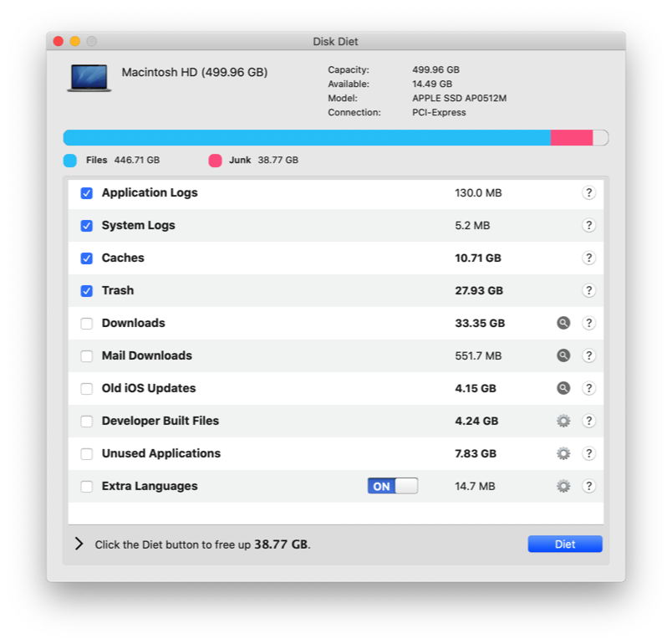
Task: Click the 10.71 GB Caches size
Action: (478, 258)
